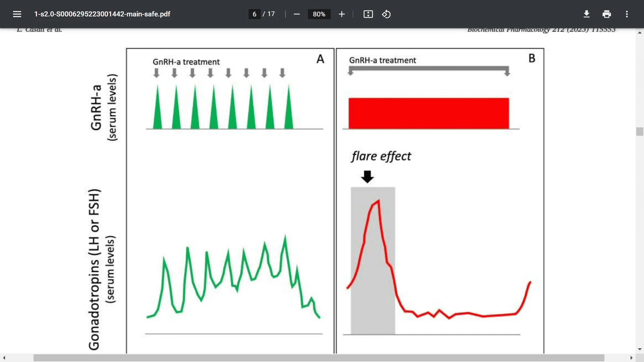Click 'GnRH-a treatment' text in panel B
Viewport: 644px width, 362px height.
(382, 60)
